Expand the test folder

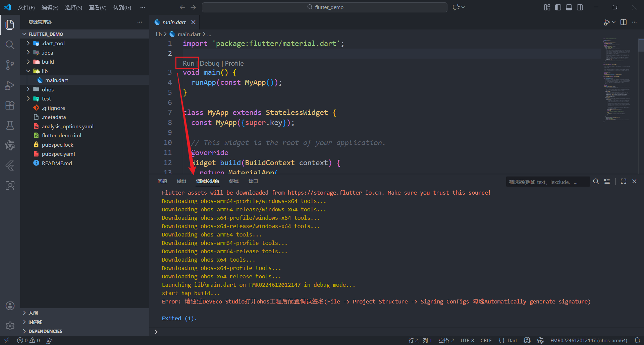[x=28, y=98]
